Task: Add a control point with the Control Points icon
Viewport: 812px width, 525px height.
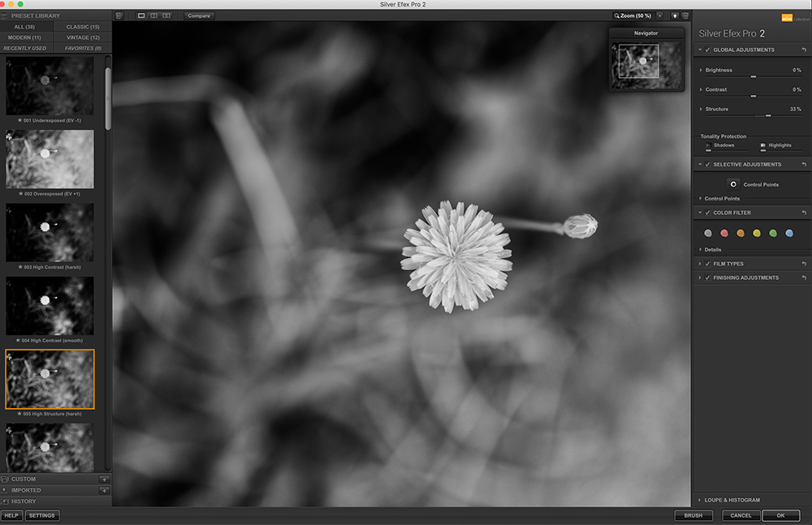Action: pyautogui.click(x=732, y=184)
